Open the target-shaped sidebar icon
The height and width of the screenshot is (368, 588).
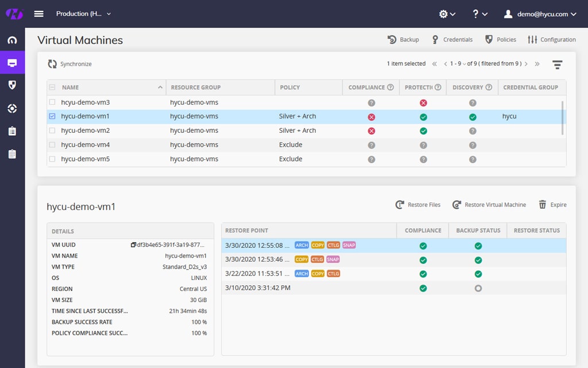coord(13,109)
